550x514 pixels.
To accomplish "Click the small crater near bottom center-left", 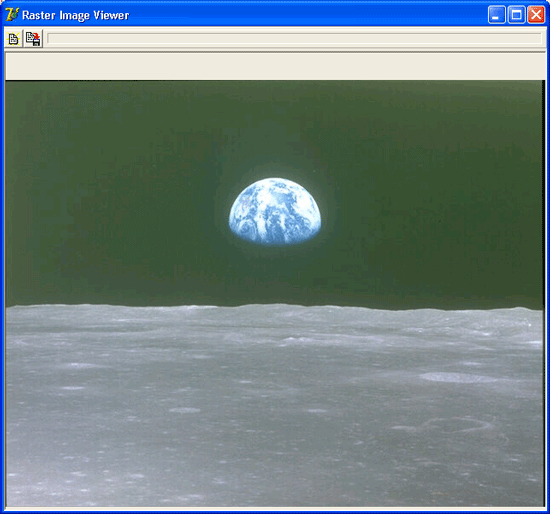I will (185, 410).
